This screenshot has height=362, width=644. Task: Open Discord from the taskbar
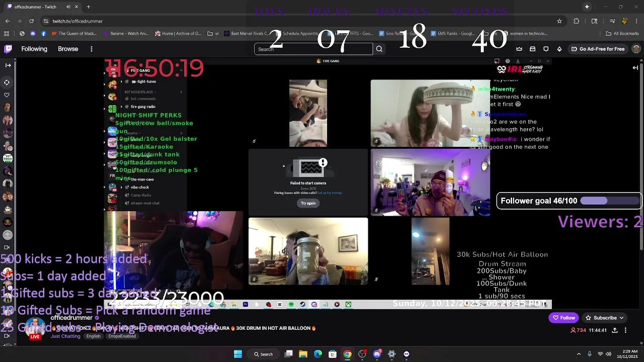377,354
